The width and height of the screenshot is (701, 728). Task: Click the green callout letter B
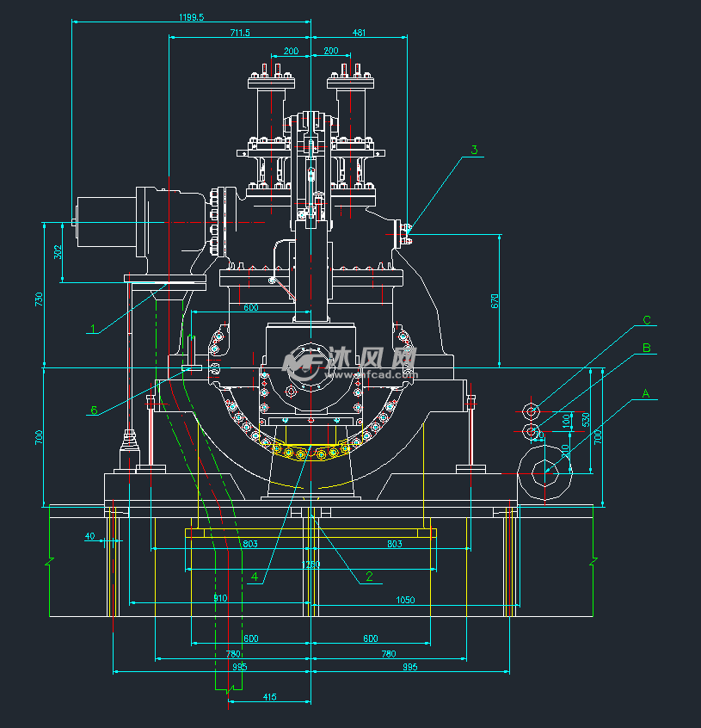click(647, 349)
